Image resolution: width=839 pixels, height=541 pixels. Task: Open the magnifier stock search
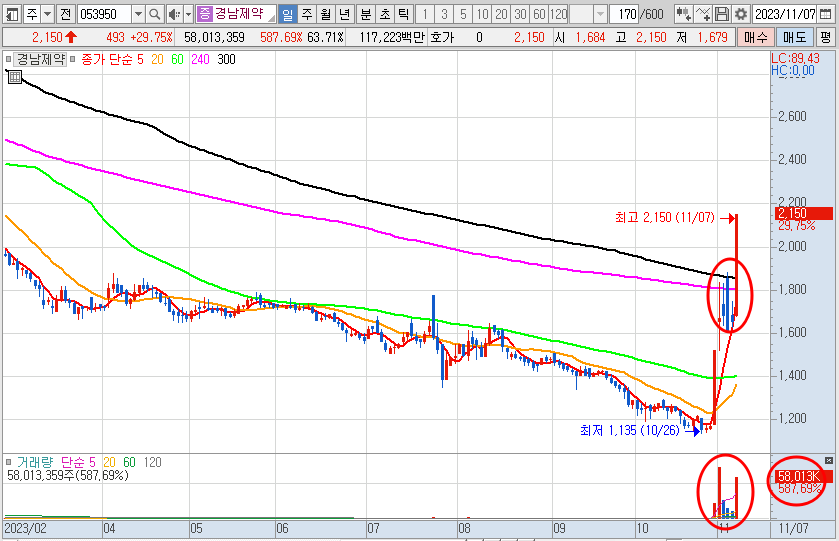click(x=155, y=14)
